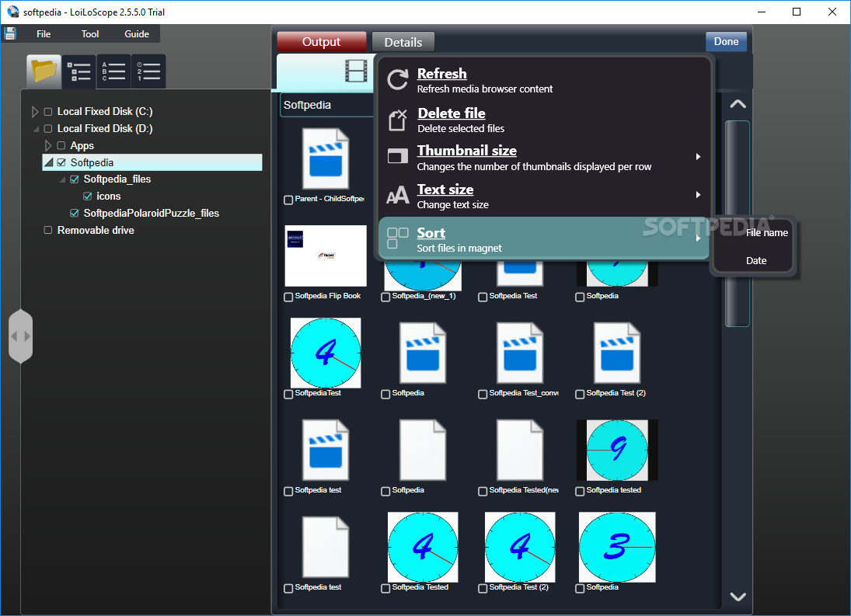Sort files by Date
The width and height of the screenshot is (851, 616).
coord(756,261)
